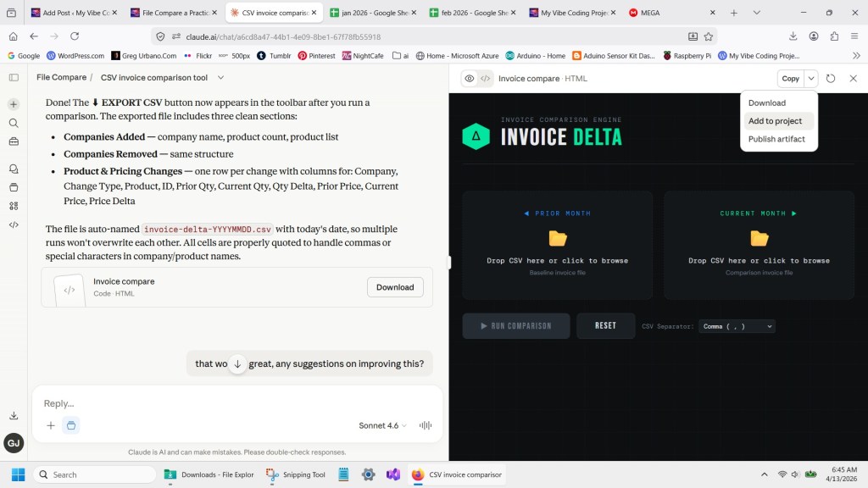Switch artifact to preview eye view
Screen dimensions: 868x488
pyautogui.click(x=469, y=79)
